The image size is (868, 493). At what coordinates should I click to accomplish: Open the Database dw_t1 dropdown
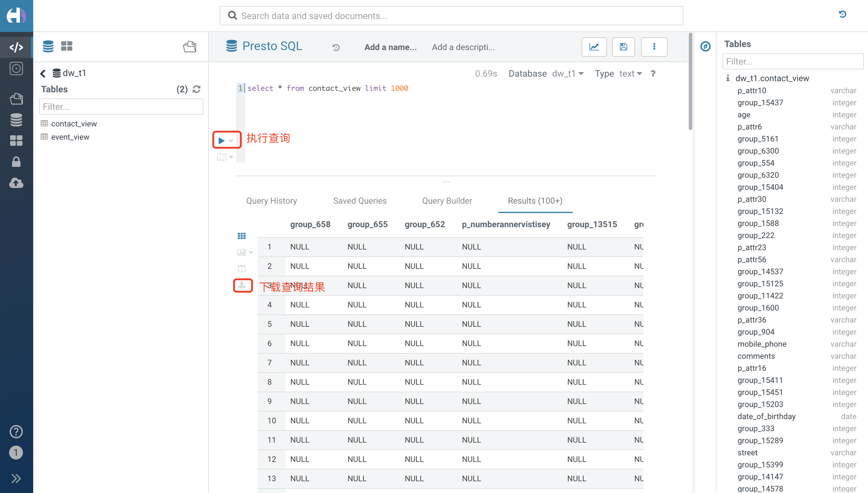(568, 74)
